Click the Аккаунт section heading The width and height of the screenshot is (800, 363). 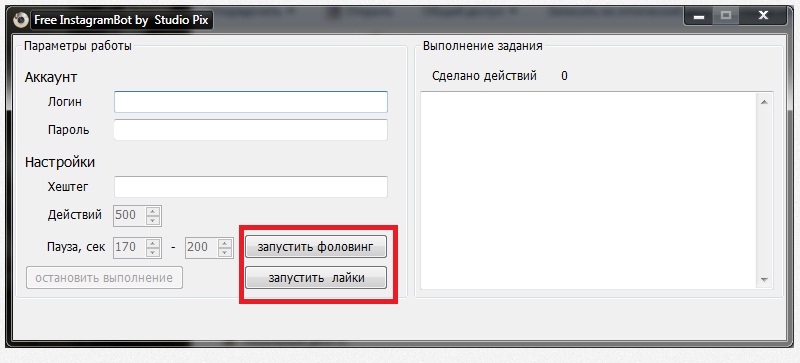click(51, 78)
